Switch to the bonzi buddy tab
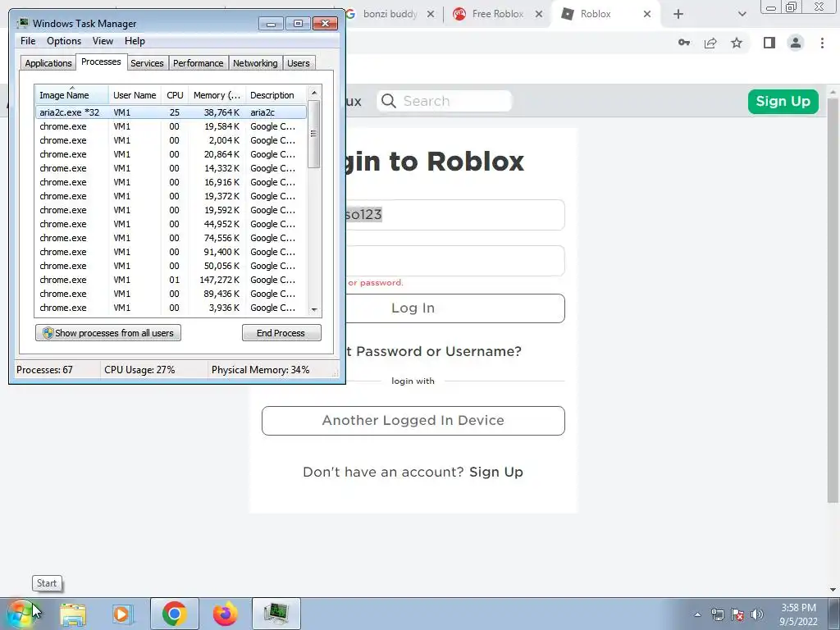Image resolution: width=840 pixels, height=630 pixels. point(390,14)
